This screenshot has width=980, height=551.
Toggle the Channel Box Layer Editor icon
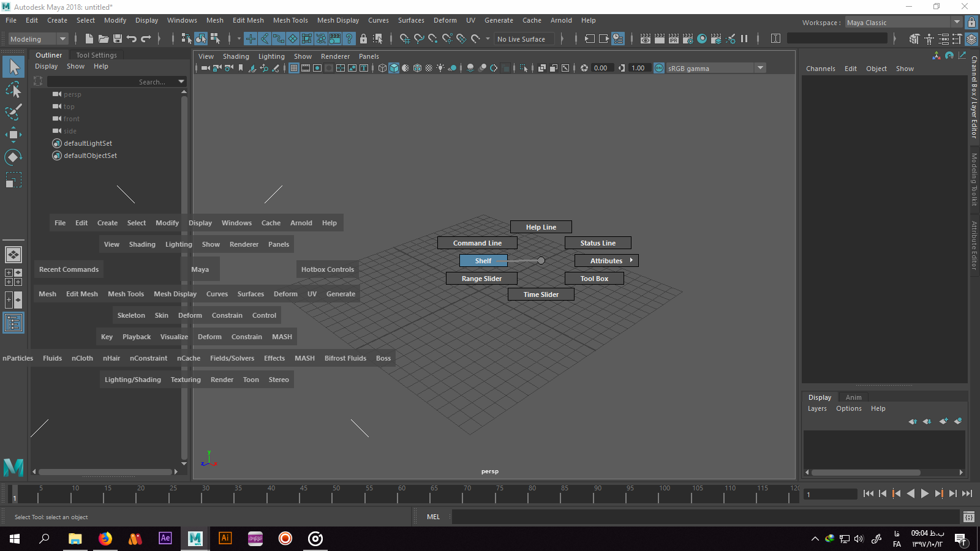click(x=971, y=39)
